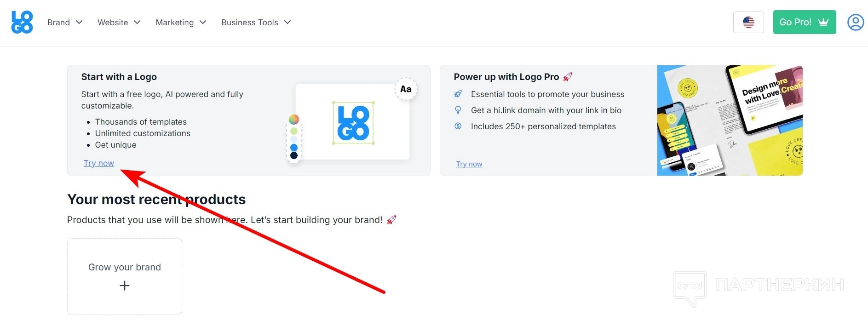The image size is (868, 332).
Task: Click the Your most recent products heading
Action: pos(156,199)
